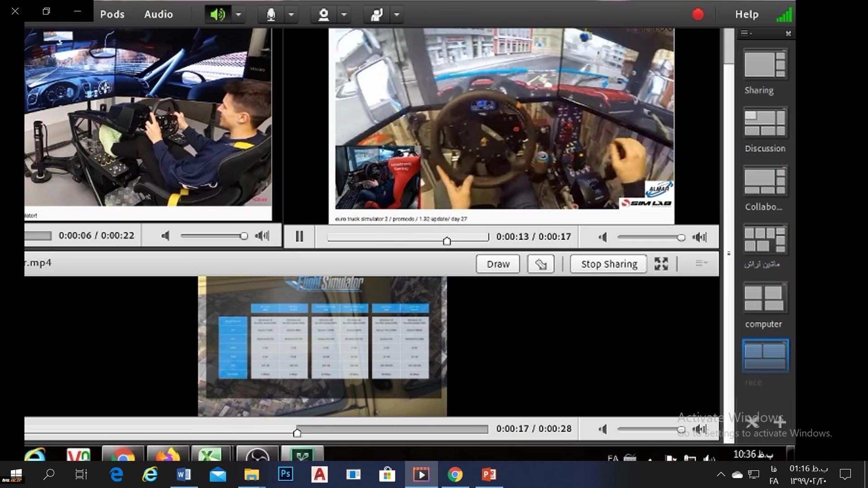This screenshot has width=868, height=488.
Task: Click the red recording indicator
Action: click(x=698, y=14)
